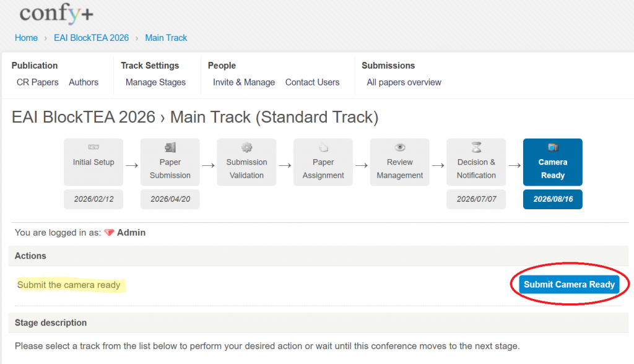Click the Initial Setup stage icon
Screen dimensions: 634x364
(x=93, y=147)
